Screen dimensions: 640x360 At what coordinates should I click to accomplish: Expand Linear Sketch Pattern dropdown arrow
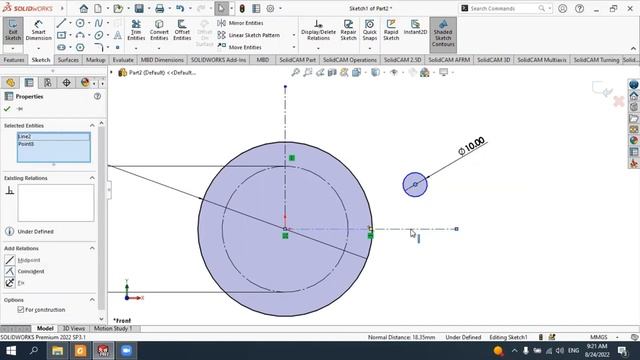pyautogui.click(x=293, y=35)
